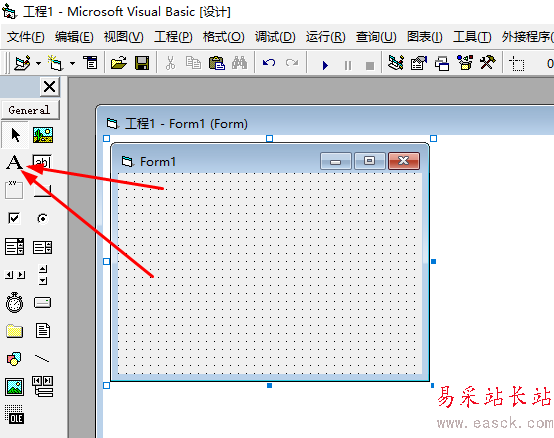
Task: Select the ComboBox control
Action: point(14,247)
